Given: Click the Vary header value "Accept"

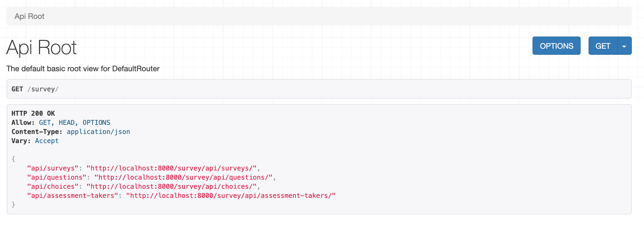Looking at the screenshot, I should point(47,141).
